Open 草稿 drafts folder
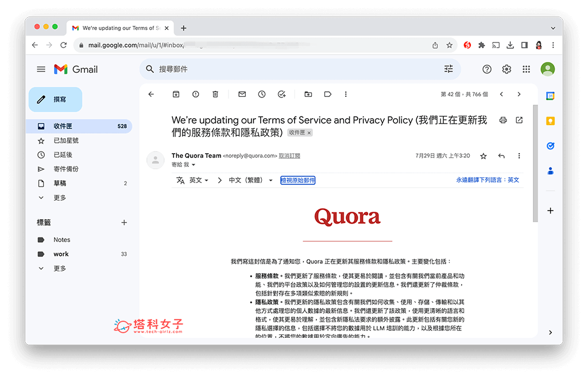 pos(79,183)
